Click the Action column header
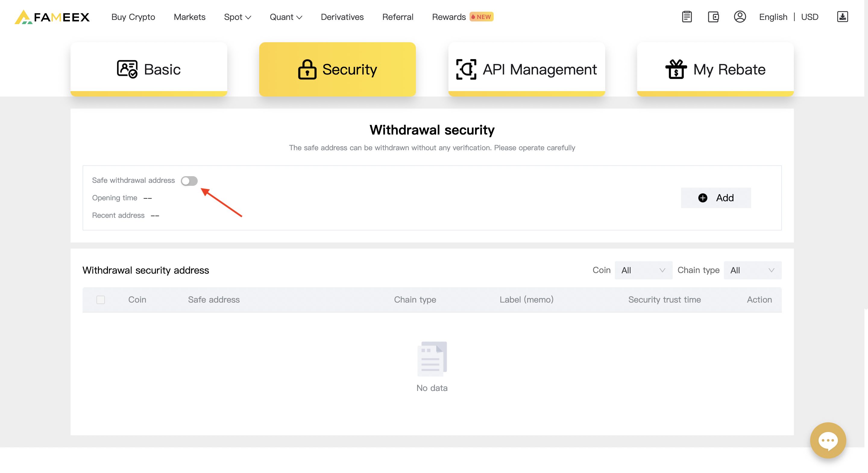The image size is (868, 473). click(759, 300)
